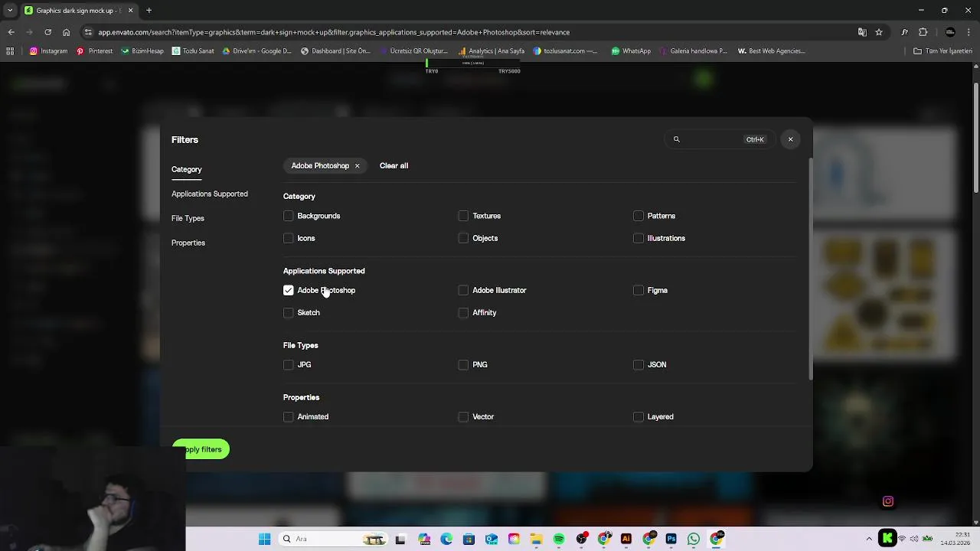
Task: Open the Windows Start menu
Action: pos(264,539)
